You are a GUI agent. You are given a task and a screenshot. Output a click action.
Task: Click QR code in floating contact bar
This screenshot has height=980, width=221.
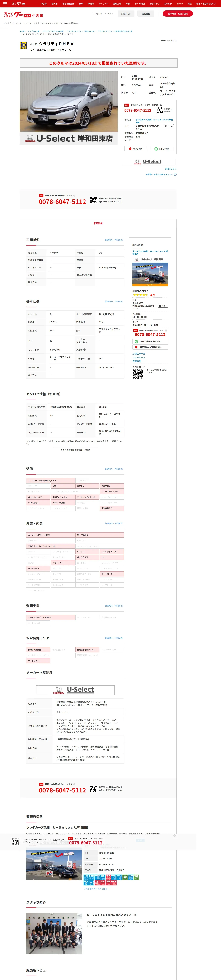(16, 841)
